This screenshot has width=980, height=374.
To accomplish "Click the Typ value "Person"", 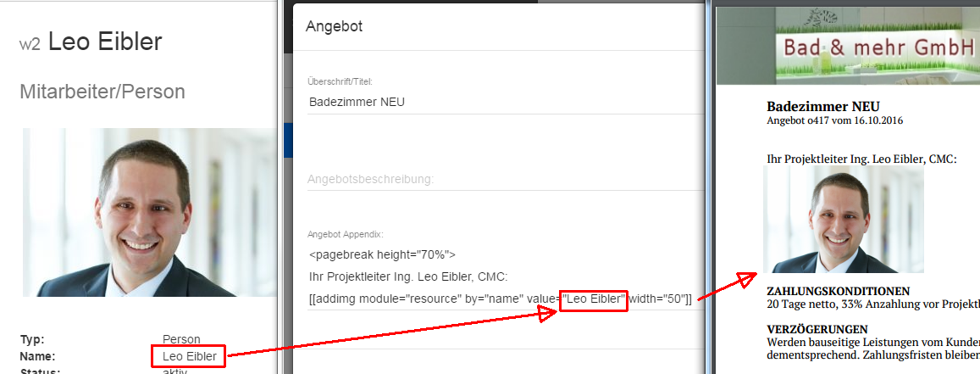I will pyautogui.click(x=181, y=339).
